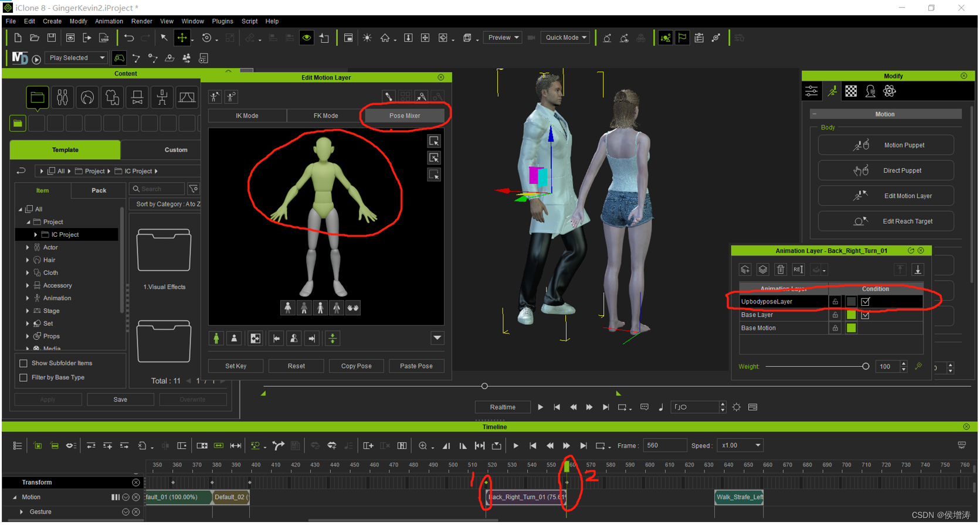The image size is (980, 525).
Task: Add a new layer in Animation Layer panel
Action: click(745, 270)
